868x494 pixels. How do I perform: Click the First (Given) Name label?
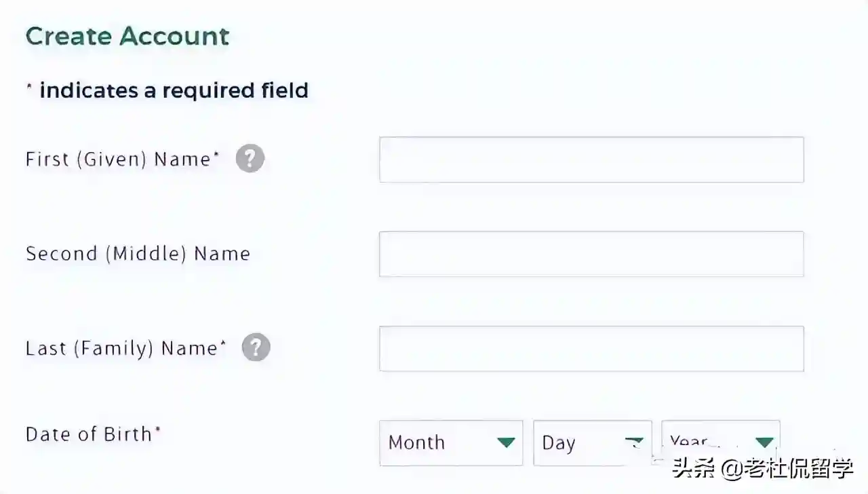tap(118, 159)
